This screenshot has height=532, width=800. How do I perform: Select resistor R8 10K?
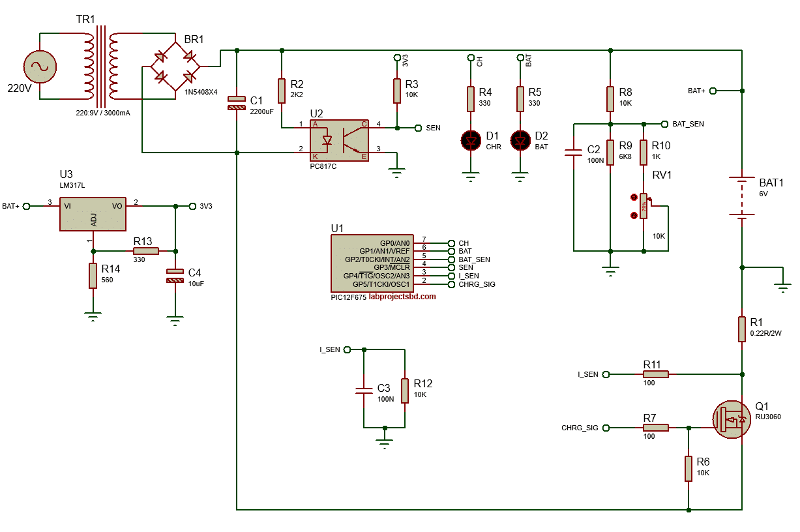(610, 99)
